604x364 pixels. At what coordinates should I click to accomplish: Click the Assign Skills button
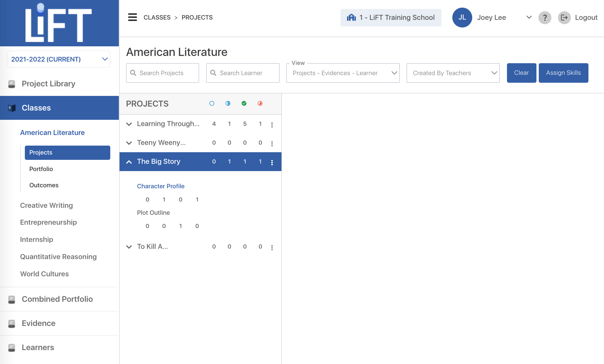563,73
